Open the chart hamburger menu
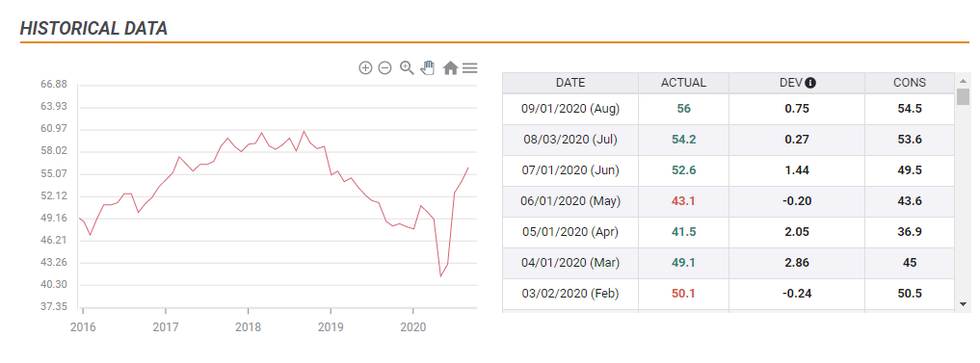This screenshot has width=980, height=363. (x=470, y=68)
